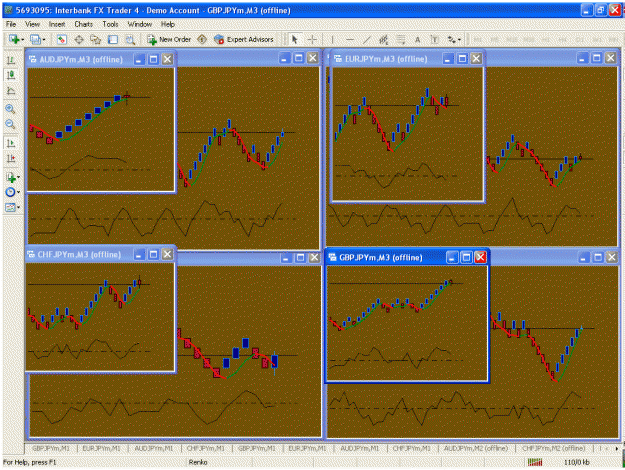Select the Vertical Line drawing tool
The image size is (625, 470).
click(332, 39)
